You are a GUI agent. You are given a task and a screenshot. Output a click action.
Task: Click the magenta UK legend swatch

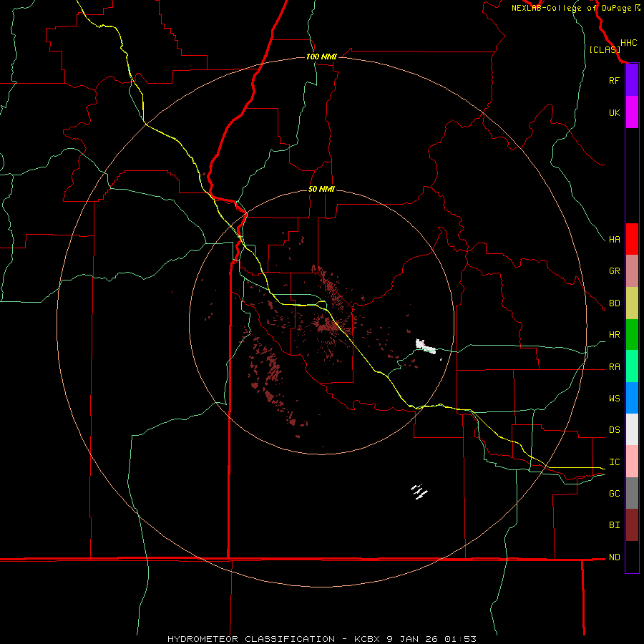point(632,112)
